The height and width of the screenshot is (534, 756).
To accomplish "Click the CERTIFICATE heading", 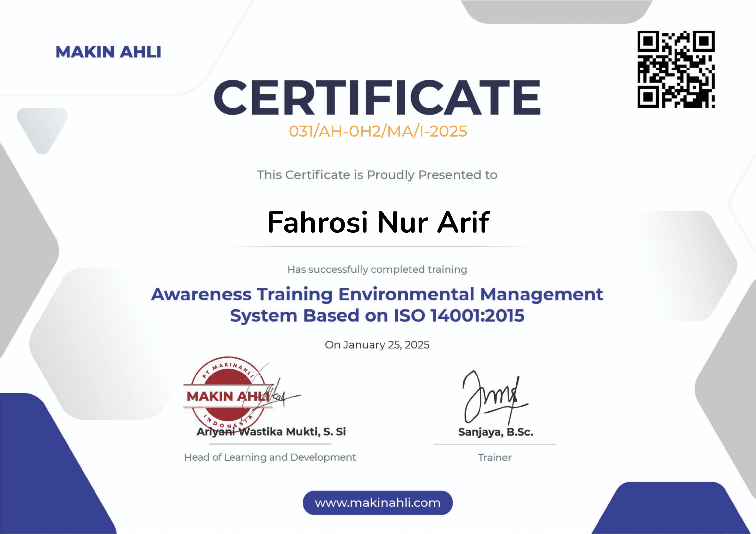I will tap(377, 97).
